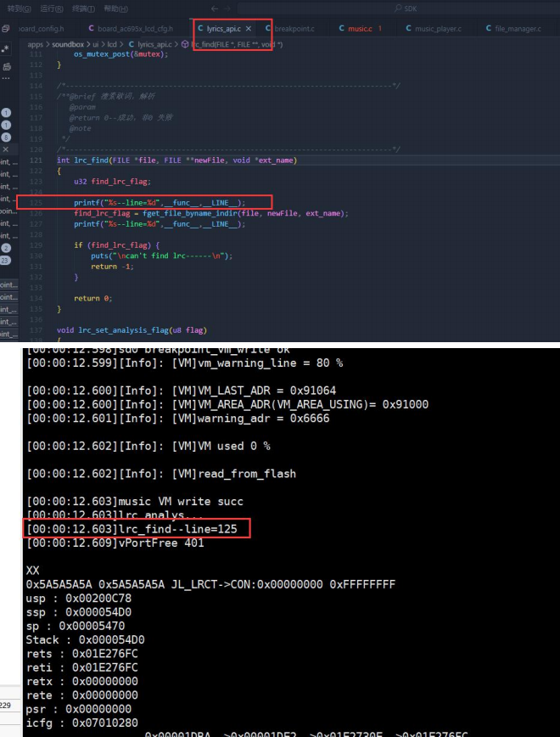Click the 'return 0;' statement

tap(93, 298)
